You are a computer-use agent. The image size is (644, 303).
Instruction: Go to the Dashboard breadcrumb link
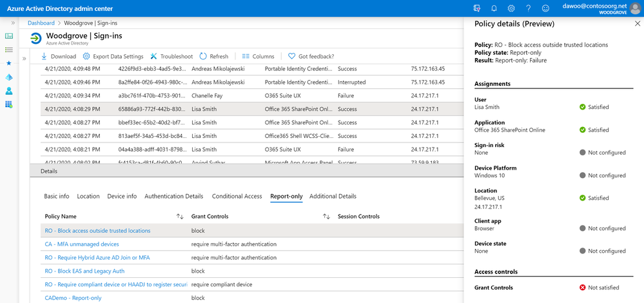pyautogui.click(x=41, y=23)
